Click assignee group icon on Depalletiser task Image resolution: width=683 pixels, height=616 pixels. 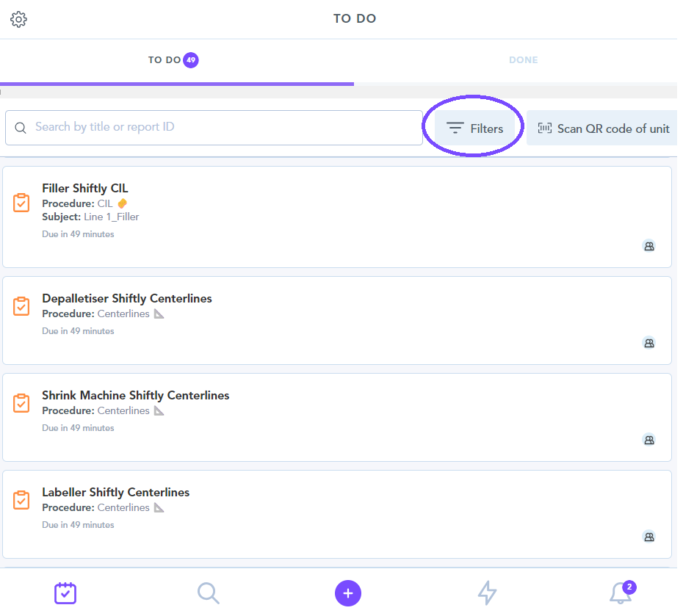648,343
